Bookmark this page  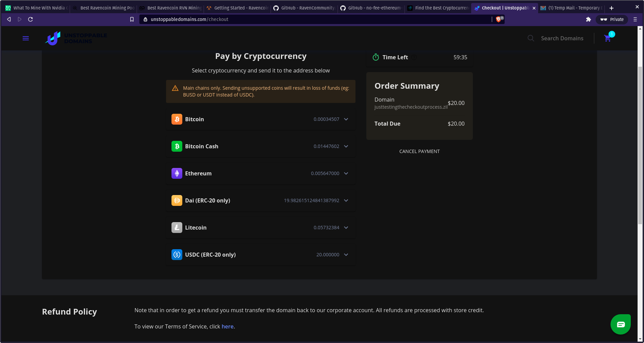(132, 19)
